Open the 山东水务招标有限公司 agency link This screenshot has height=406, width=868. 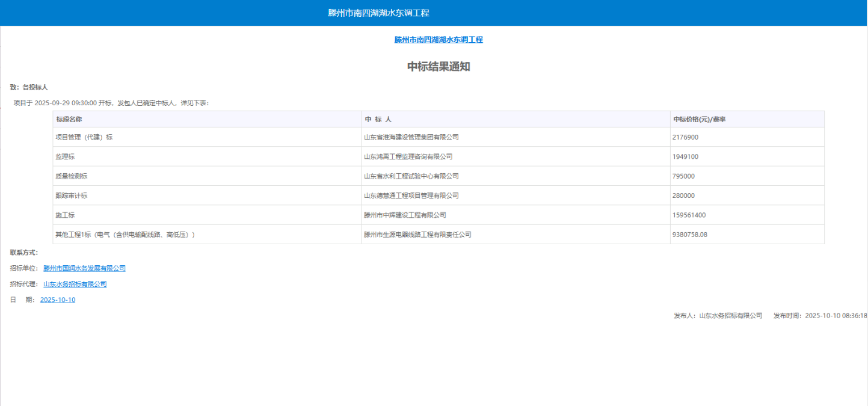(x=75, y=284)
